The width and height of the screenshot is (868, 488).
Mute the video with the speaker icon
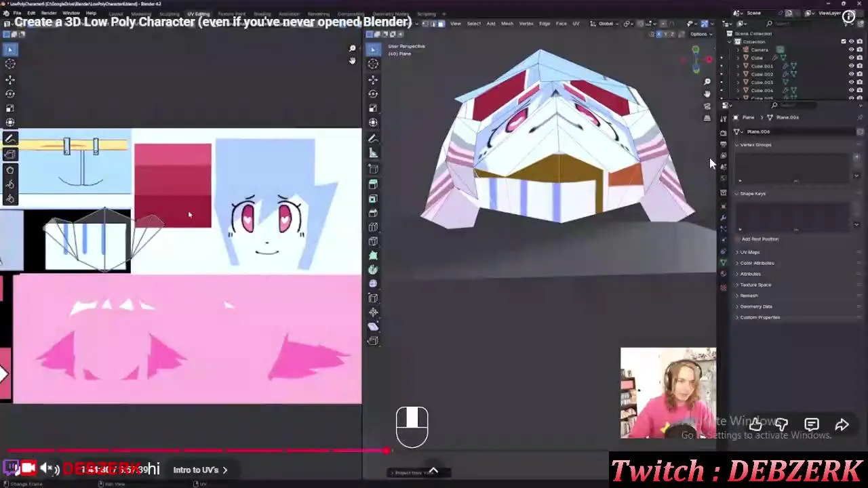pos(46,468)
